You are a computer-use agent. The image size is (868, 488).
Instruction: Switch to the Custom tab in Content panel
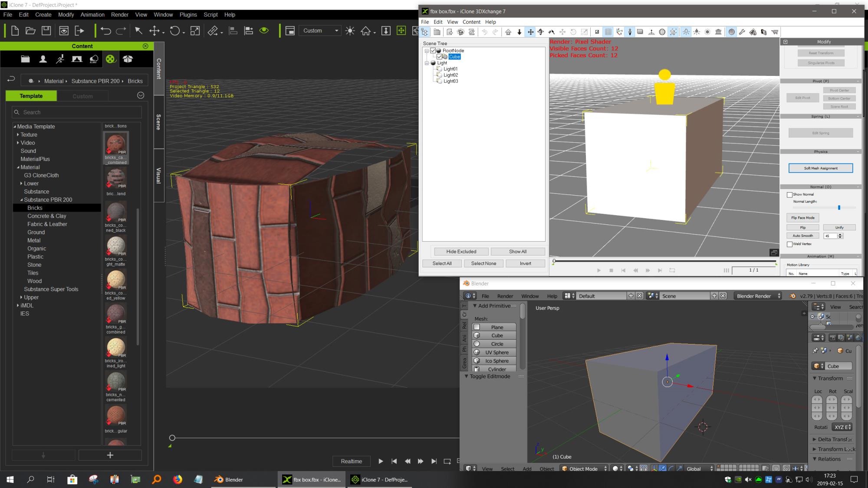[x=82, y=96]
